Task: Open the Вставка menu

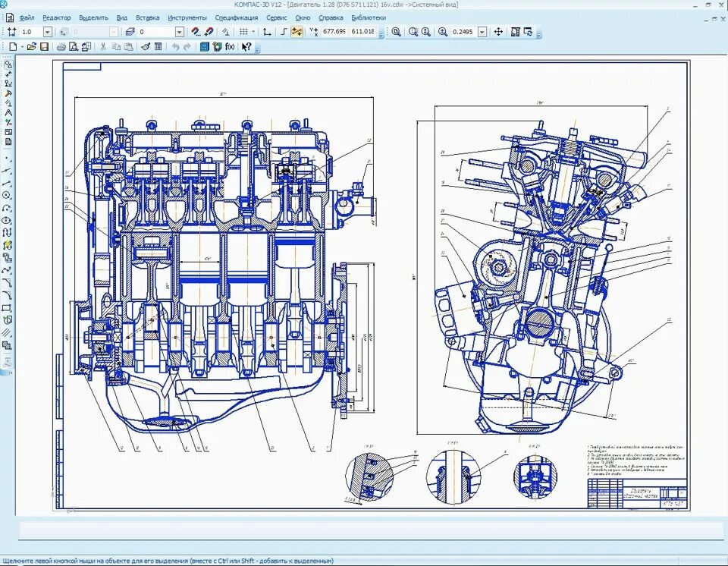Action: 148,18
